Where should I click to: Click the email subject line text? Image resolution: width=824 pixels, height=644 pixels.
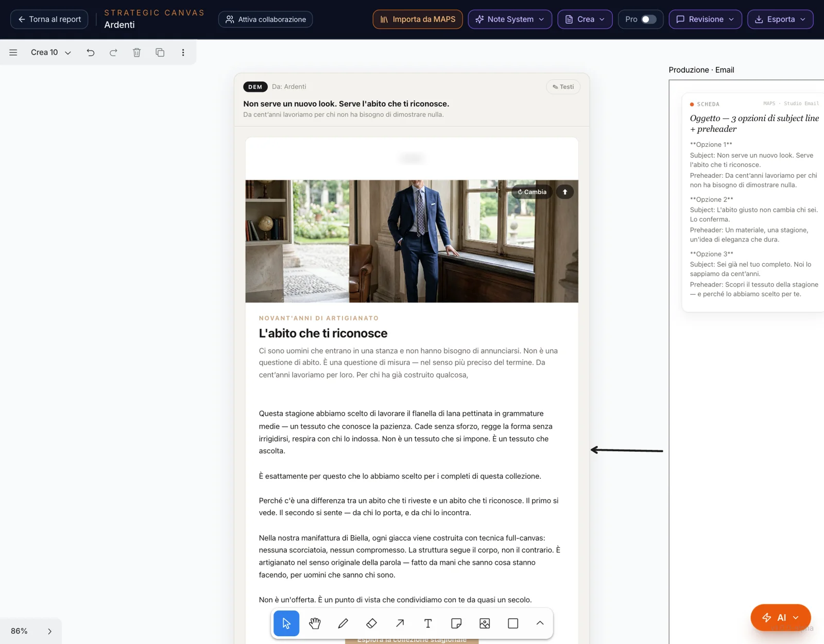click(346, 104)
